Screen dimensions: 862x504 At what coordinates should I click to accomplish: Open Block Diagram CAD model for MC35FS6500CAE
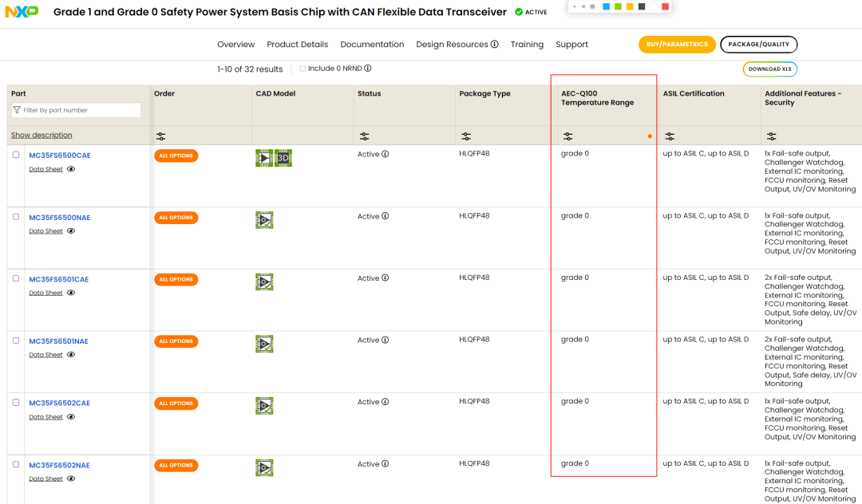pos(264,158)
